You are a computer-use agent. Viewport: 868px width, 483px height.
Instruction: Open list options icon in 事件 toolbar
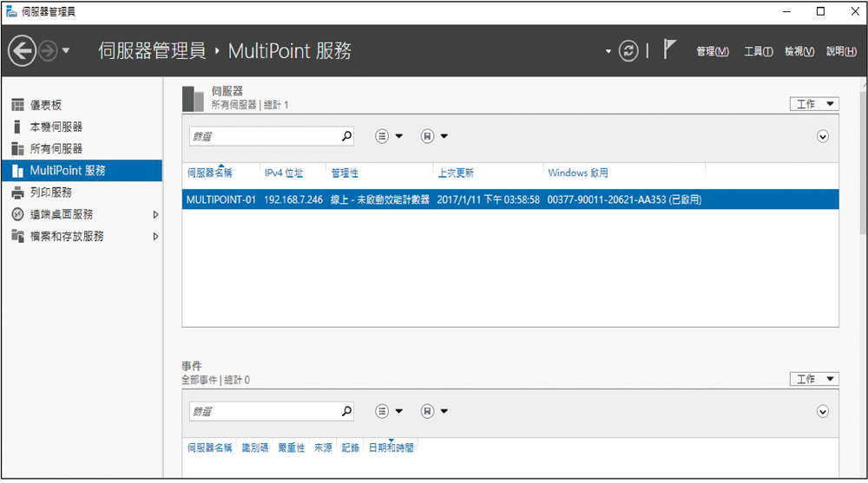point(382,411)
